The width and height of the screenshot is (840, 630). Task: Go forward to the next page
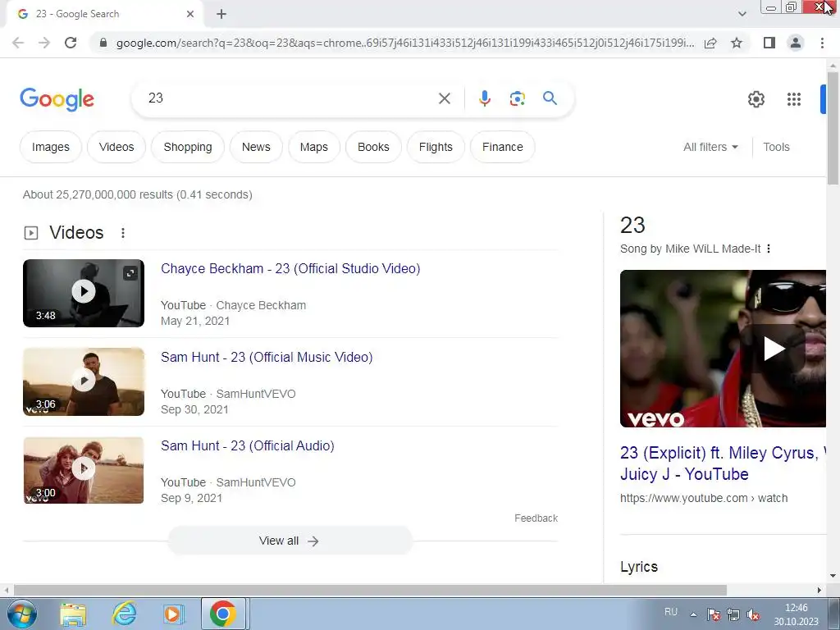pyautogui.click(x=44, y=43)
